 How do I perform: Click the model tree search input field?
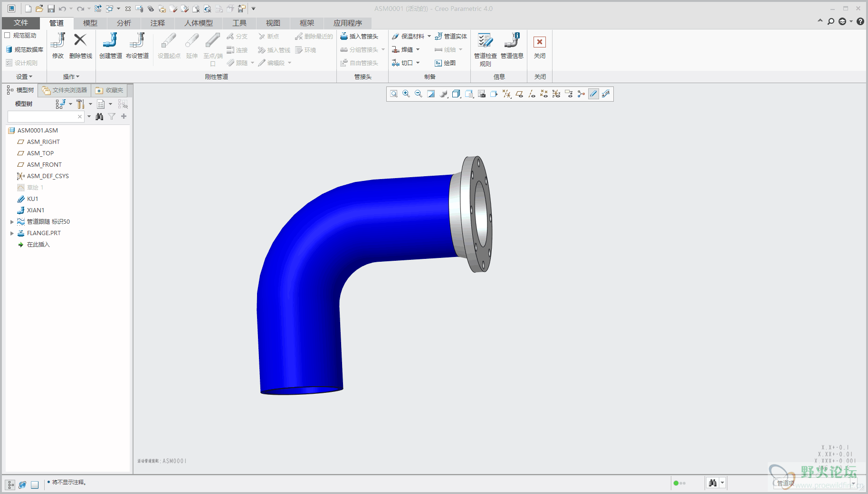pyautogui.click(x=42, y=116)
